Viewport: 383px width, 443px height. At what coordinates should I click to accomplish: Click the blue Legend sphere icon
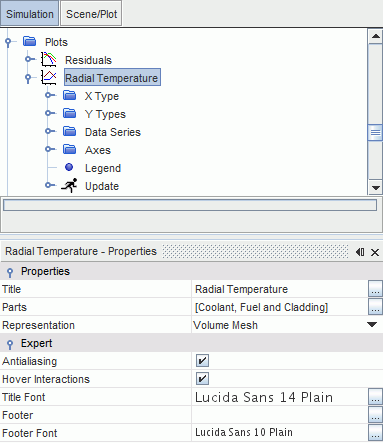(x=69, y=167)
